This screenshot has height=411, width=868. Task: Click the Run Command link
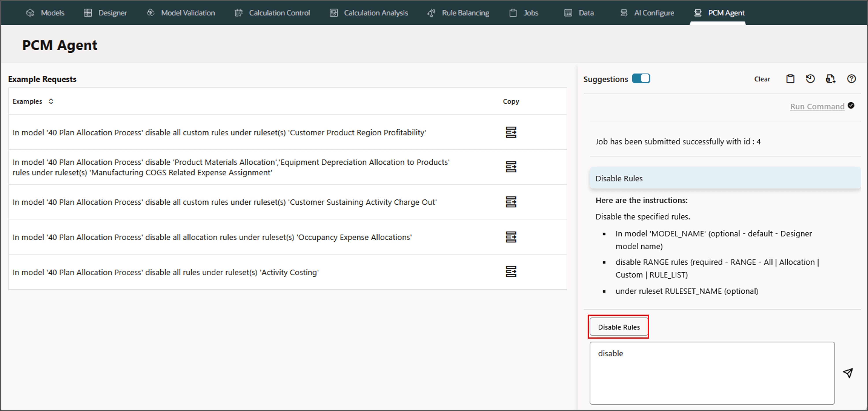(817, 107)
